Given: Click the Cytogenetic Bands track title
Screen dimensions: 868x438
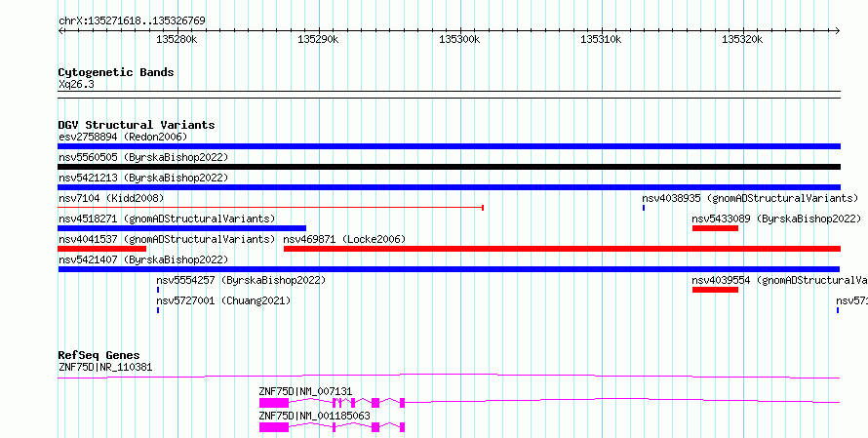Looking at the screenshot, I should tap(116, 72).
